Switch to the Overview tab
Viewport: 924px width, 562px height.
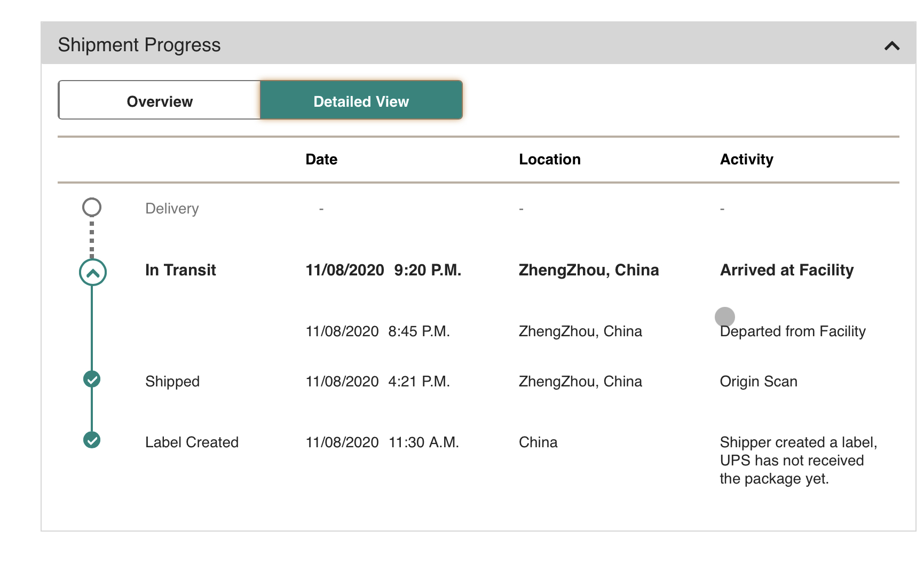[159, 100]
